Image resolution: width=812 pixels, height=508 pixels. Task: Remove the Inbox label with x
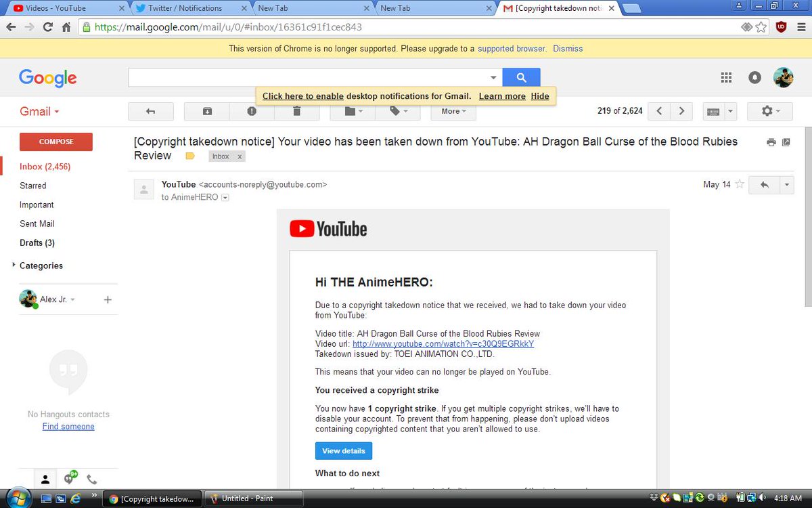pyautogui.click(x=240, y=156)
